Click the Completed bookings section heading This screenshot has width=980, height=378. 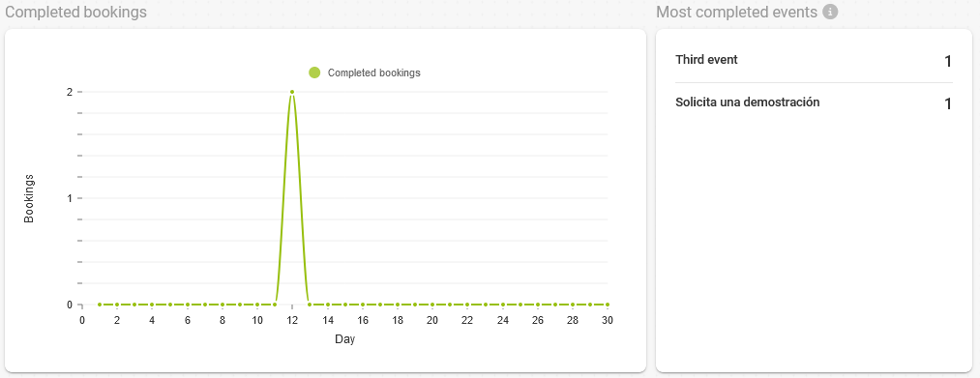tap(75, 12)
